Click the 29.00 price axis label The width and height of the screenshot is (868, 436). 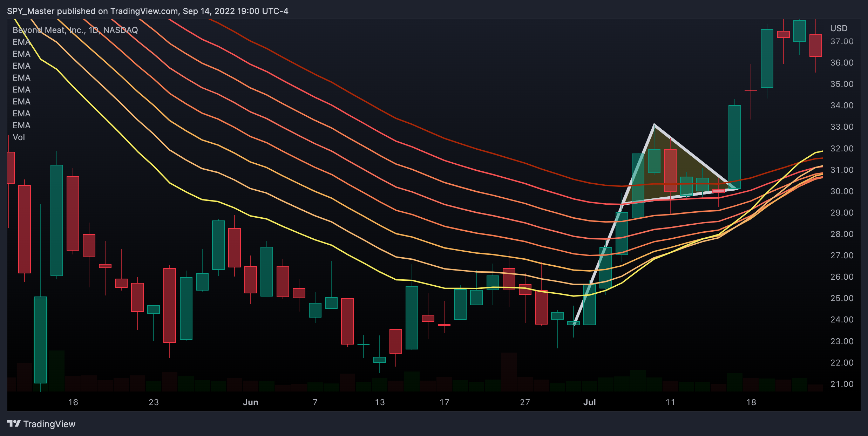842,213
